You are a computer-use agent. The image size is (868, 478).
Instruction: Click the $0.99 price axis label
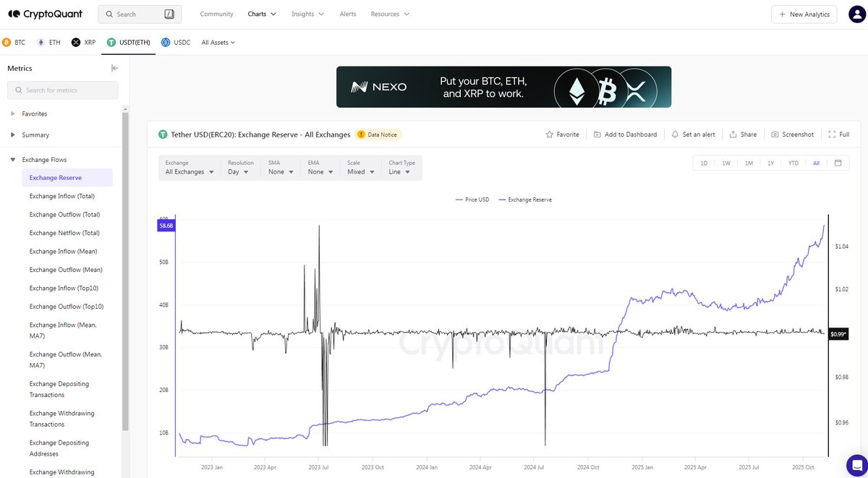tap(838, 334)
